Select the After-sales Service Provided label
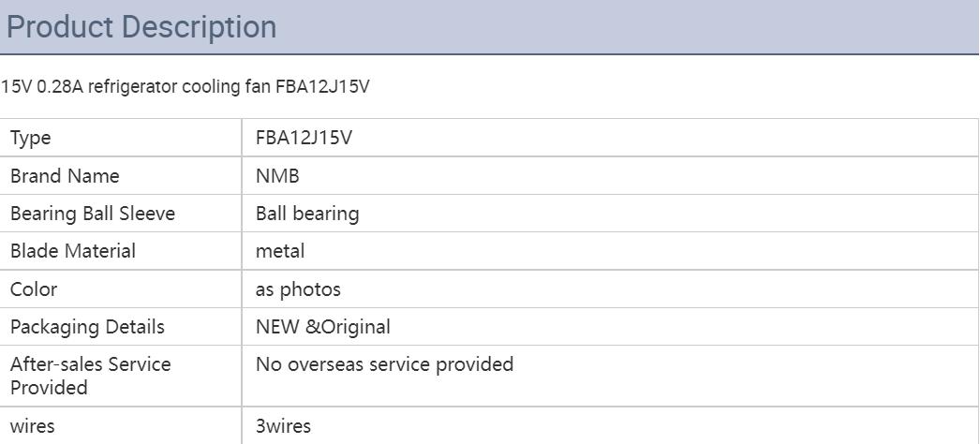 tap(91, 375)
